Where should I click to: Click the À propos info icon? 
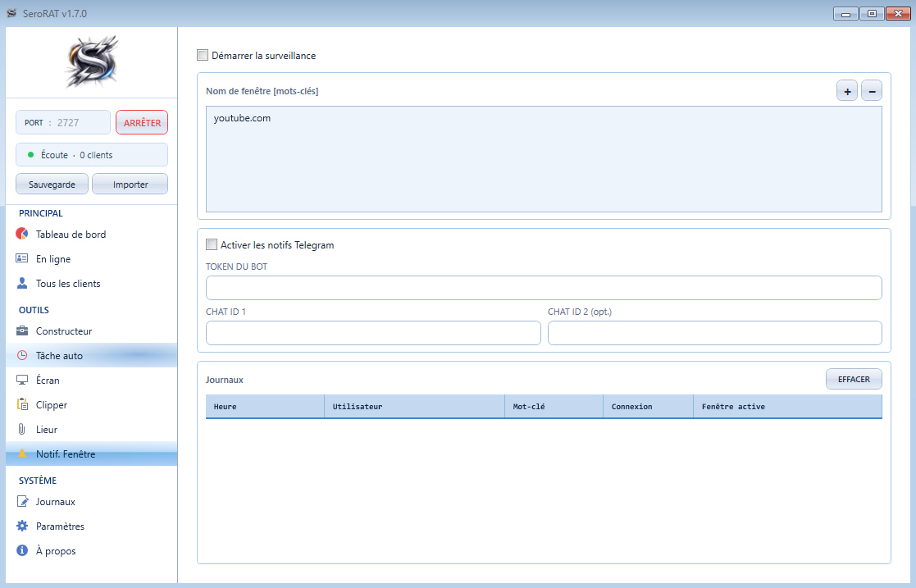(22, 550)
